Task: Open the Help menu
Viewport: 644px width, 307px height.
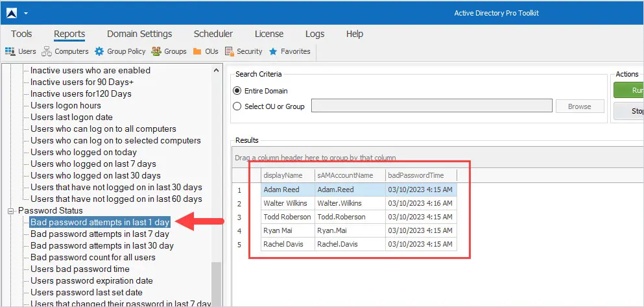Action: point(355,34)
